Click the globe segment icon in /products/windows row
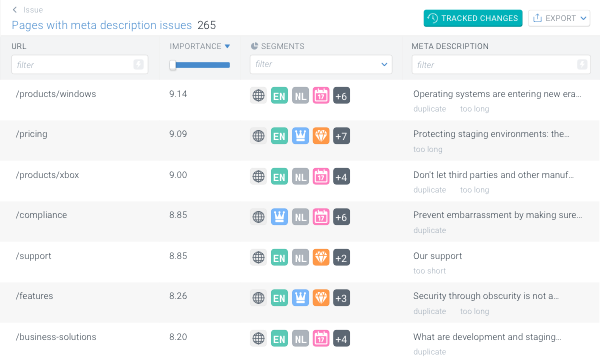Image resolution: width=600 pixels, height=364 pixels. click(x=258, y=95)
